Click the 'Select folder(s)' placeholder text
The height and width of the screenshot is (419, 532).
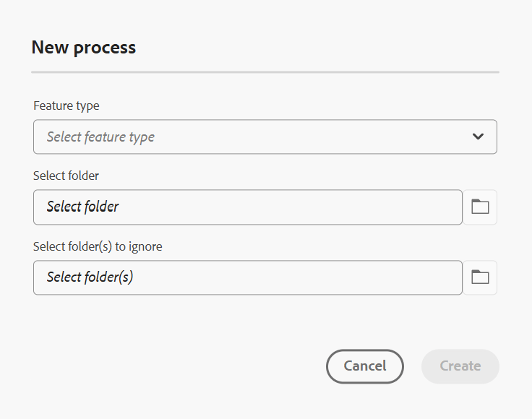click(90, 277)
